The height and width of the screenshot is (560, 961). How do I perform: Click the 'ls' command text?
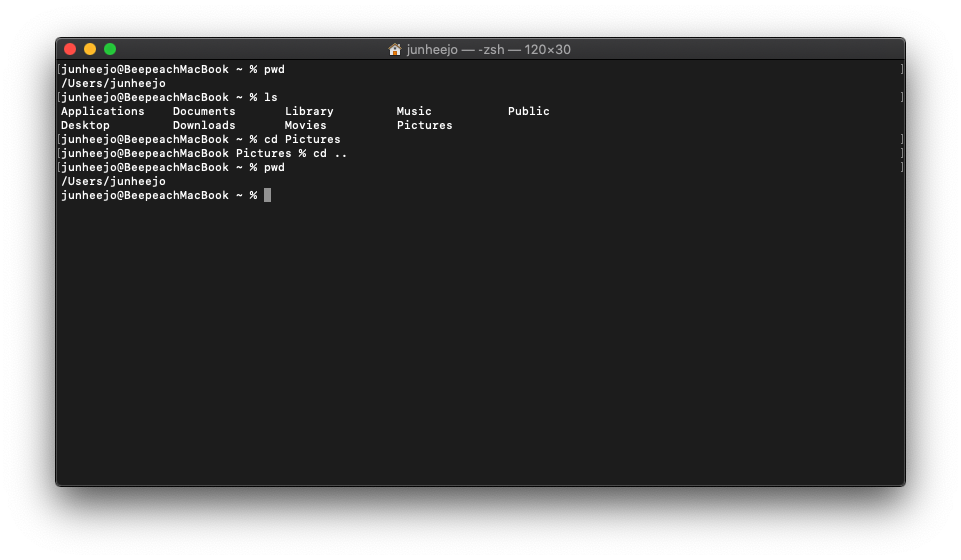click(x=271, y=97)
